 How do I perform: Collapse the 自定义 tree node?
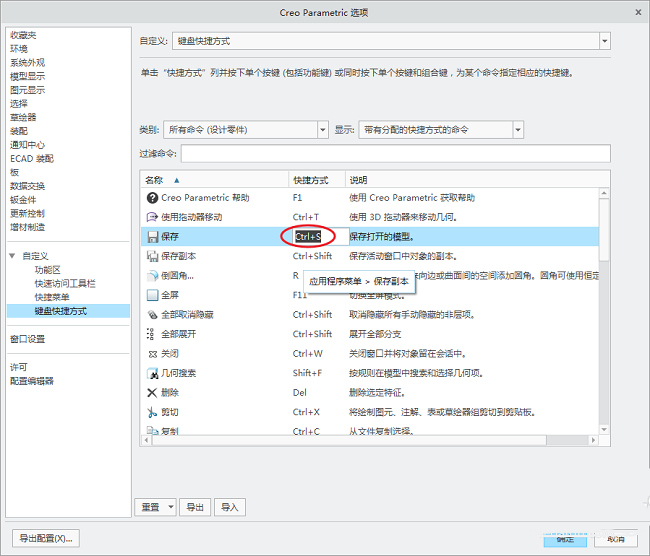[13, 256]
